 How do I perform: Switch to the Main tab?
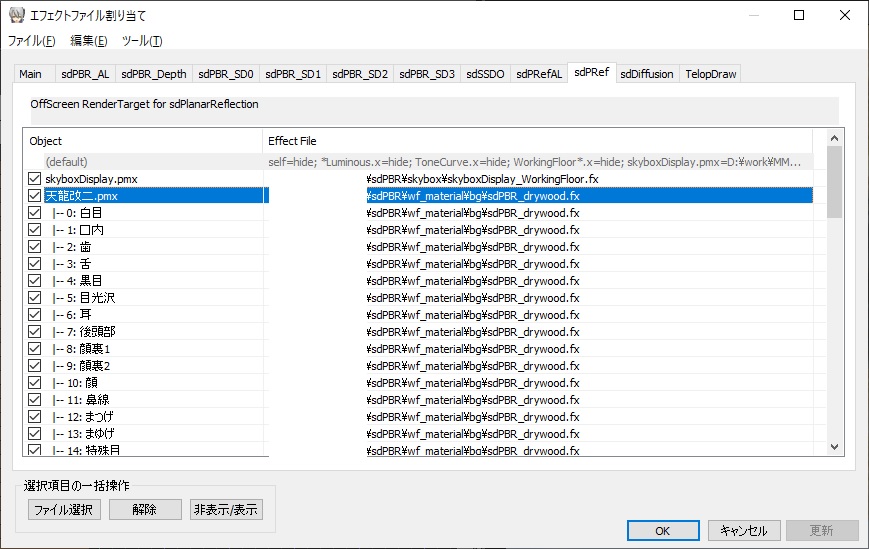click(30, 74)
